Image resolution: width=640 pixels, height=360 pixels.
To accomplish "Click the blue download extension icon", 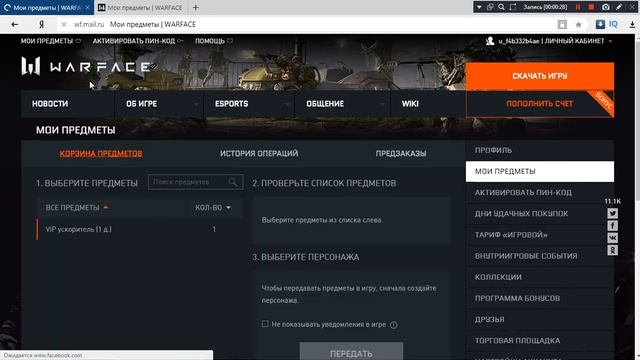I will point(600,24).
